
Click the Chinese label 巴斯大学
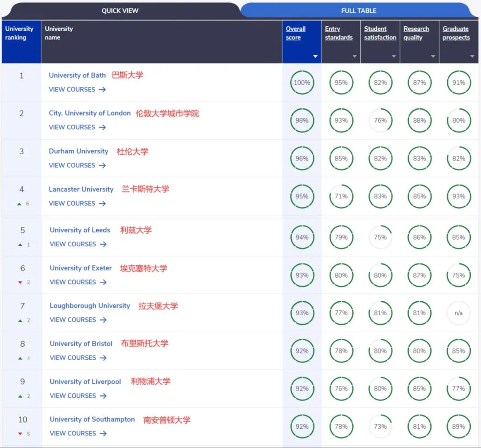tap(128, 75)
